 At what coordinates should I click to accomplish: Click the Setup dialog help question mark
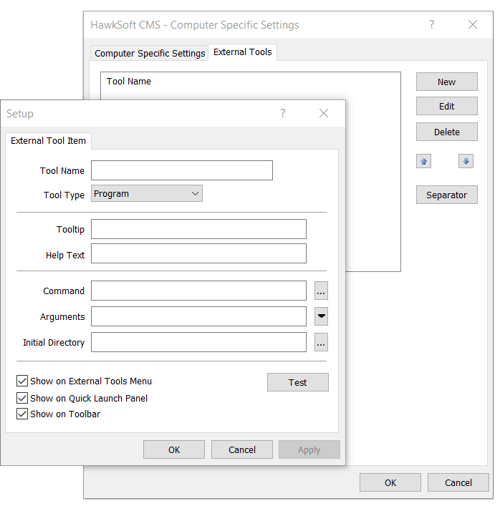pyautogui.click(x=283, y=114)
